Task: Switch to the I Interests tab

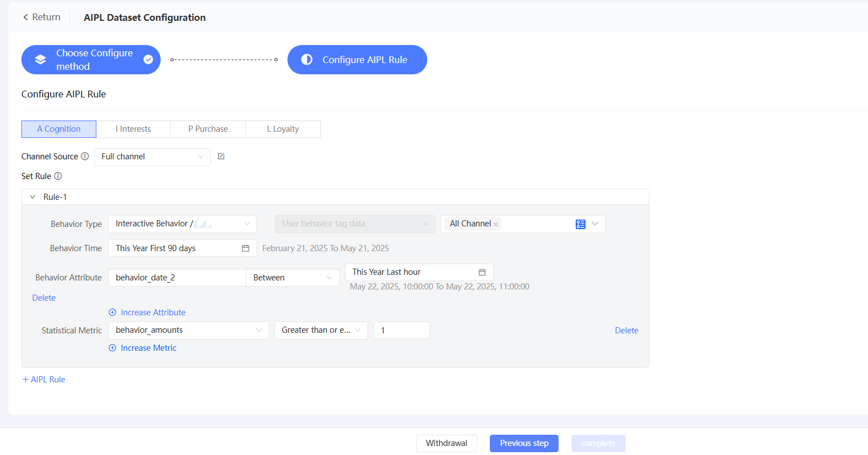Action: pos(134,129)
